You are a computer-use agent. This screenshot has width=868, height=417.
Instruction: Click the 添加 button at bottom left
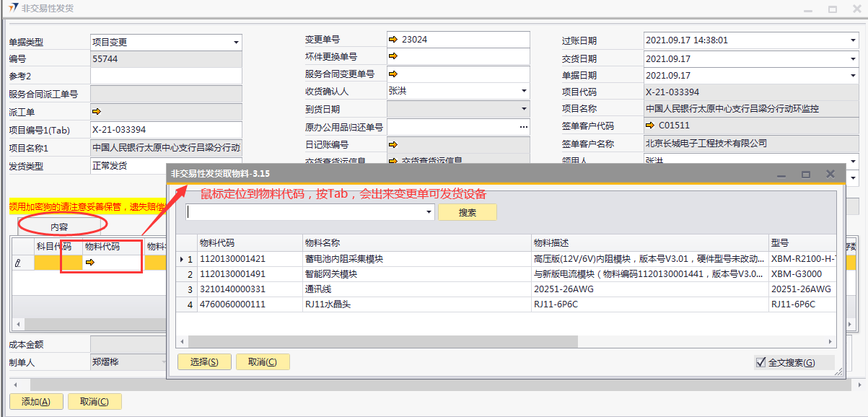tap(36, 402)
